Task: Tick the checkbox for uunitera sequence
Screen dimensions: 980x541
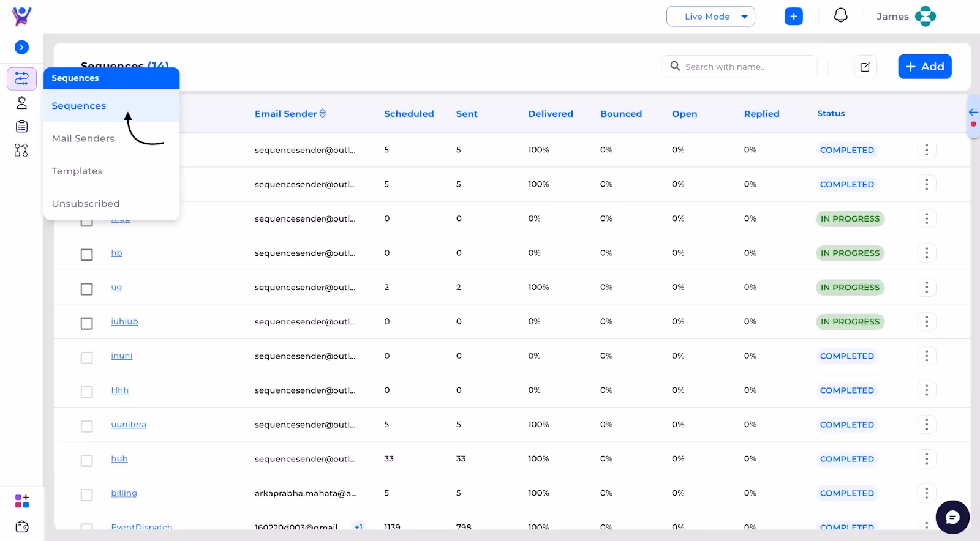Action: 87,425
